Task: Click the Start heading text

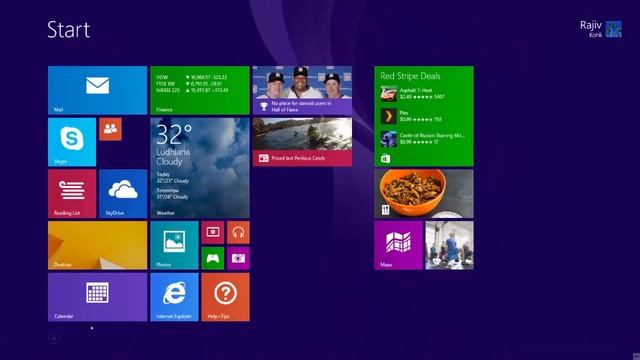Action: [69, 30]
